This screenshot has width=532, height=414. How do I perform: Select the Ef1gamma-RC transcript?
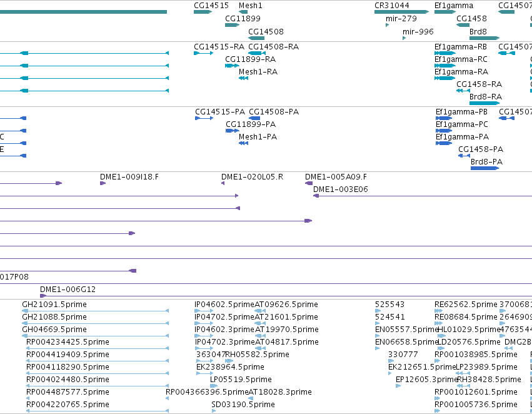[x=461, y=59]
